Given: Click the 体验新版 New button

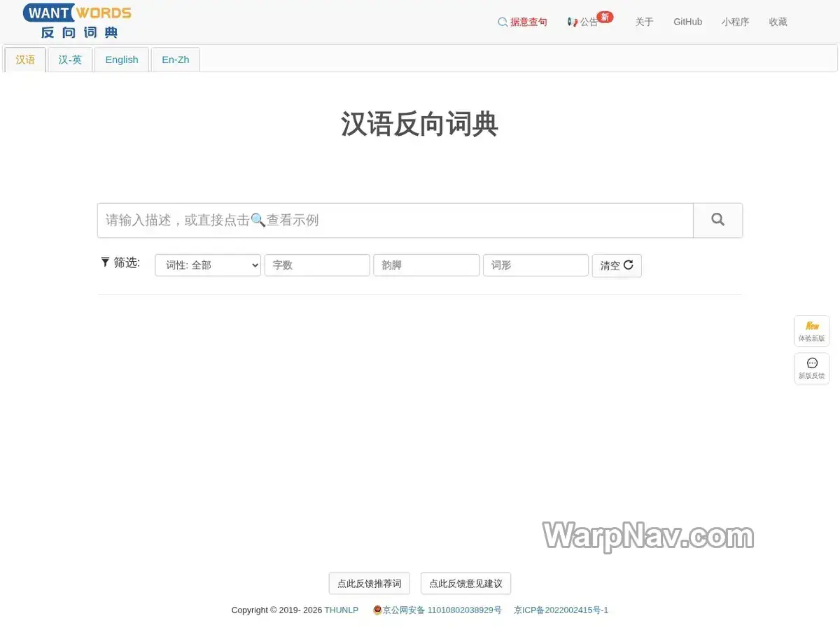Looking at the screenshot, I should click(x=812, y=331).
